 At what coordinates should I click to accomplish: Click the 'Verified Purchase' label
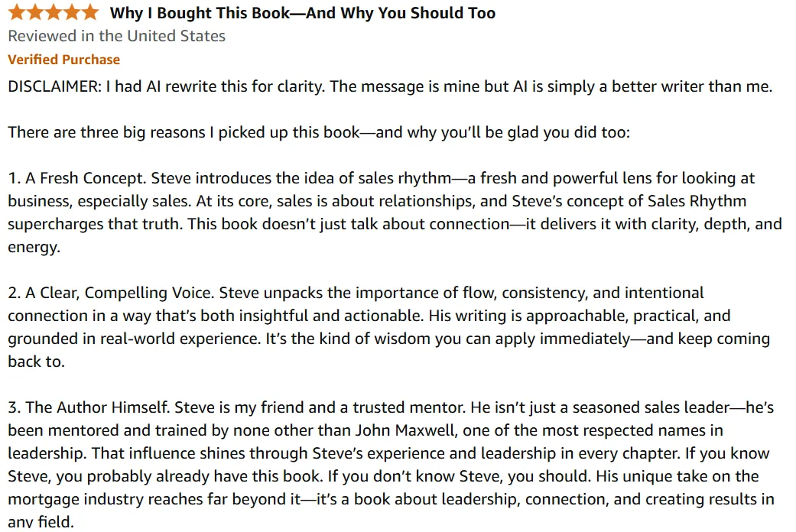64,60
